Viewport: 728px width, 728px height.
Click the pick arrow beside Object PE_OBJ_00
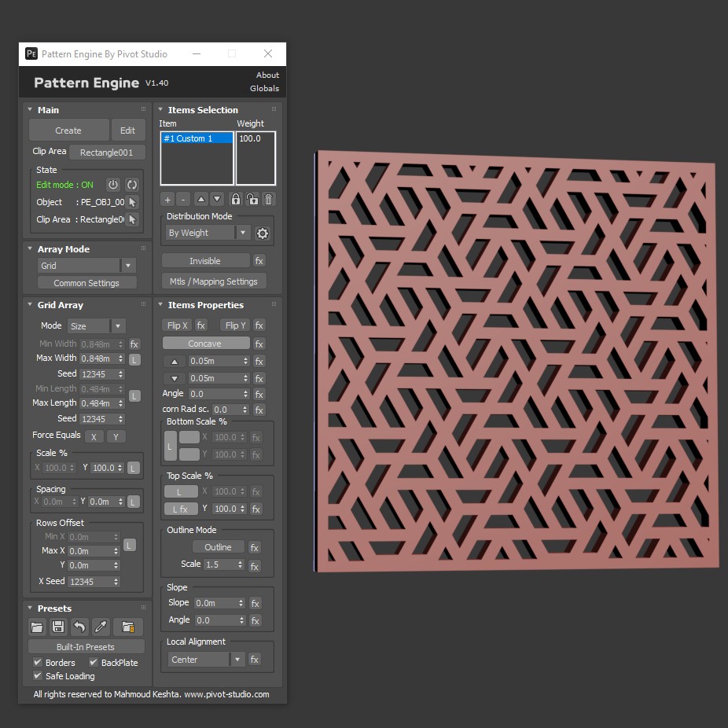pos(132,202)
